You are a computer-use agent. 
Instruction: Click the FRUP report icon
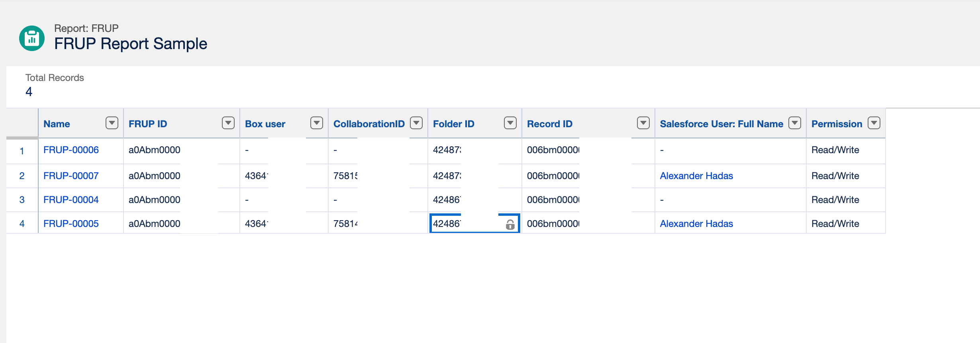[32, 38]
